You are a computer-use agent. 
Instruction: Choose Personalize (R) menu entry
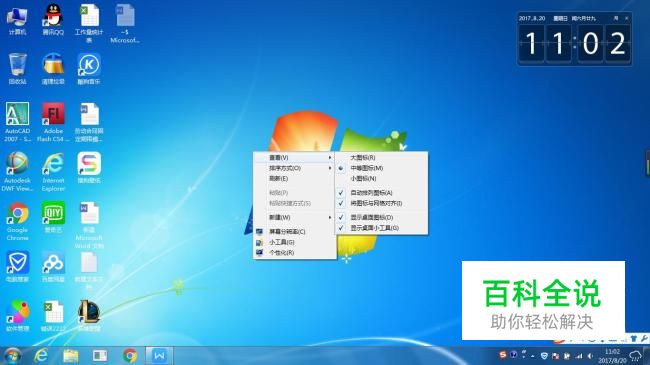(294, 253)
